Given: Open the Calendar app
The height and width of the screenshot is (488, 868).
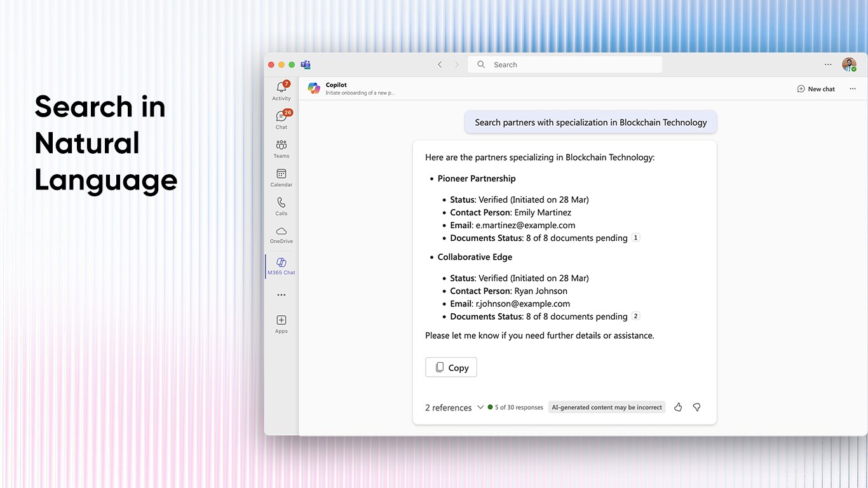Looking at the screenshot, I should click(x=281, y=177).
